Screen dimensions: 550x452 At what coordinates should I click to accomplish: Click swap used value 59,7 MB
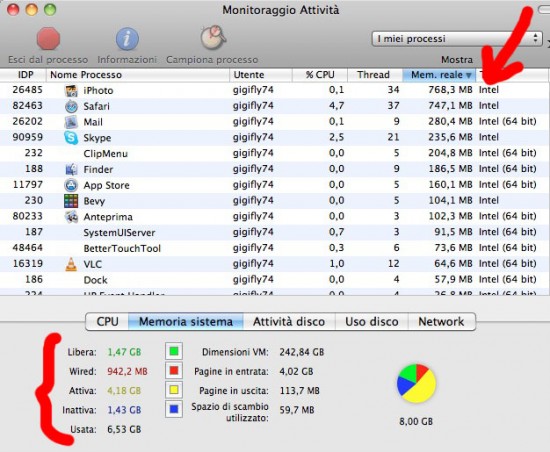[x=297, y=410]
